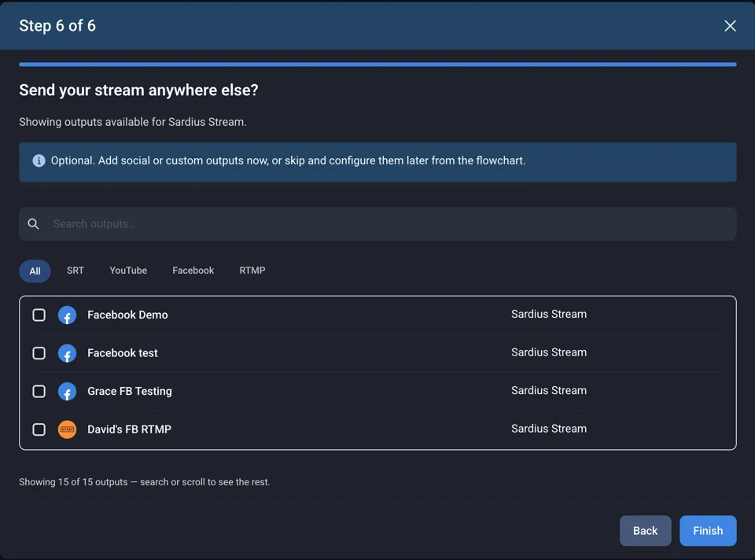The height and width of the screenshot is (560, 755).
Task: Click the Facebook icon beside Facebook test
Action: pos(67,353)
